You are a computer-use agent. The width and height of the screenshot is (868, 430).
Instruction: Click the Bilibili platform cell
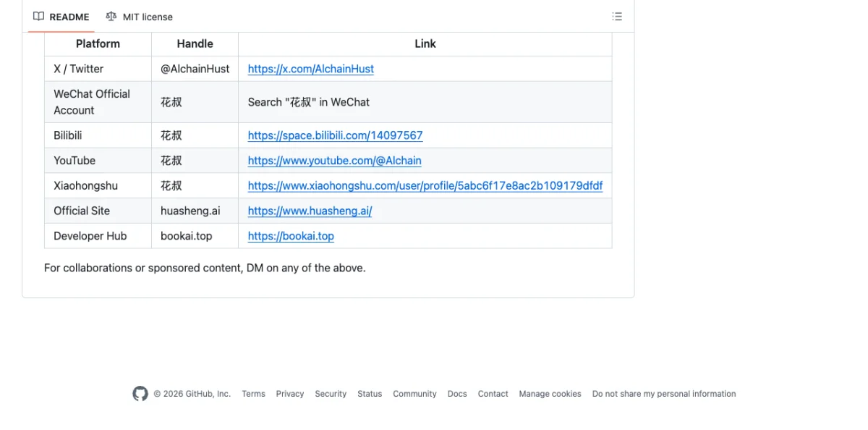98,135
